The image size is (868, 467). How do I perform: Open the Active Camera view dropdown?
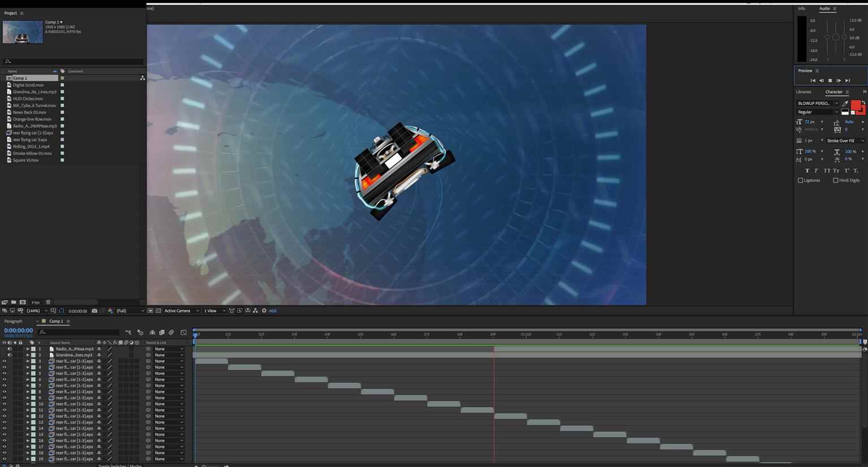(x=182, y=310)
